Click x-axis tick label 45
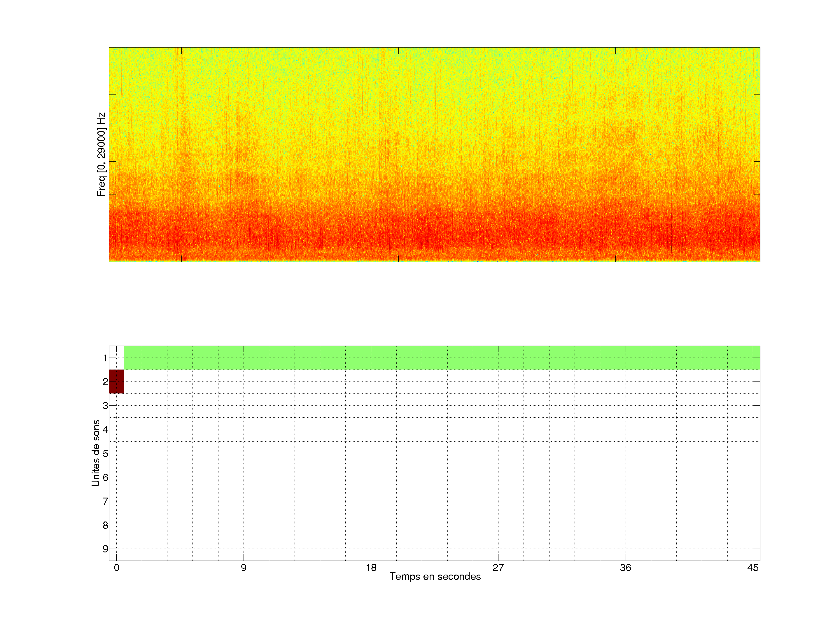This screenshot has width=840, height=630. click(753, 568)
